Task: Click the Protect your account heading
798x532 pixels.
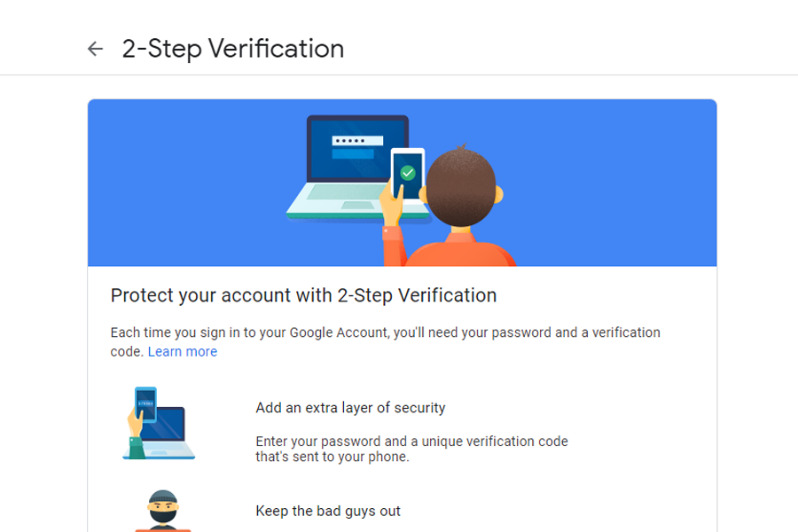Action: coord(303,295)
